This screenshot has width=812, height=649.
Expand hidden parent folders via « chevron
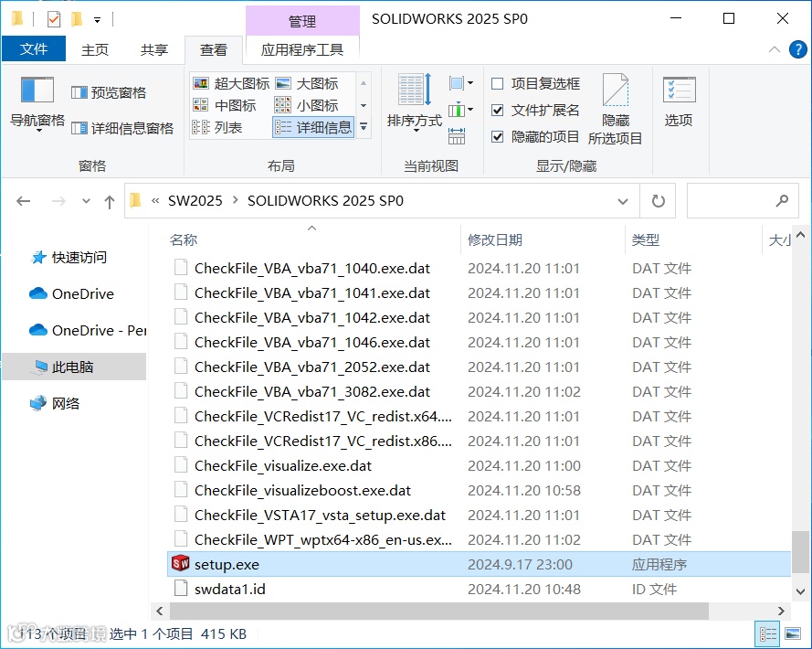click(x=155, y=200)
